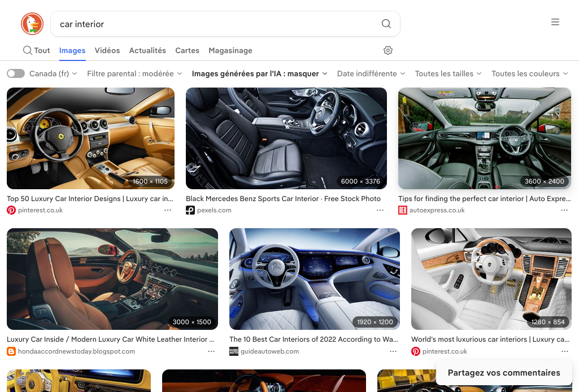Image resolution: width=579 pixels, height=392 pixels.
Task: Switch to the Vidéos tab
Action: pyautogui.click(x=107, y=50)
